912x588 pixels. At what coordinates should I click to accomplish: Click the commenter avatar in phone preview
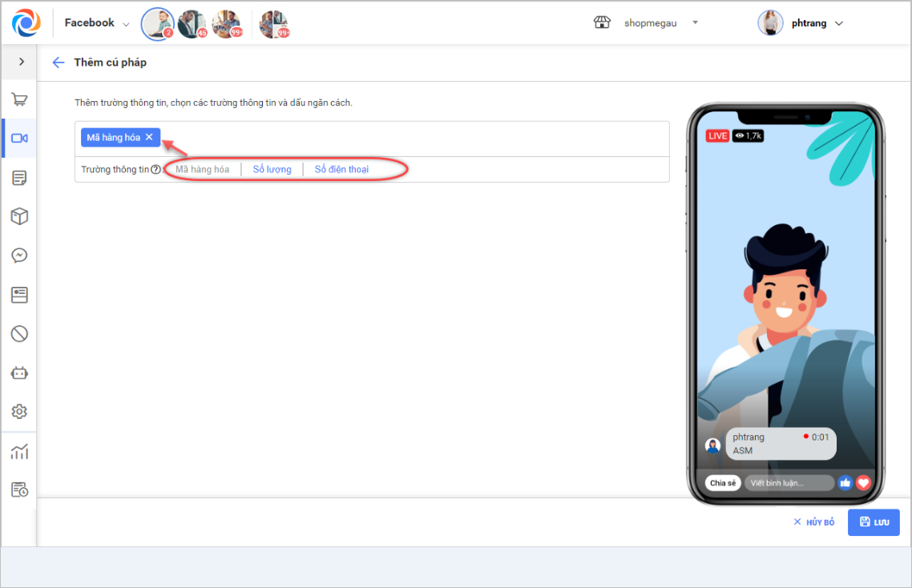point(712,445)
